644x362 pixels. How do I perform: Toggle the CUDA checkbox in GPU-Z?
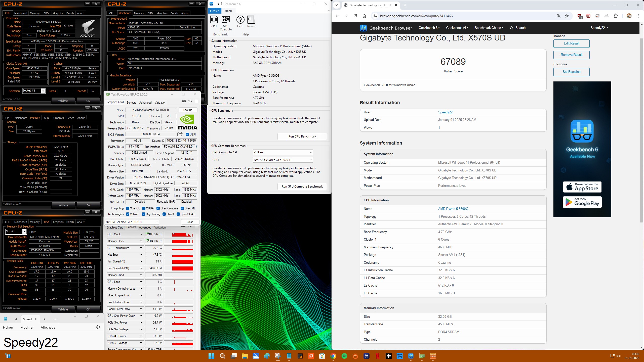[x=144, y=208]
